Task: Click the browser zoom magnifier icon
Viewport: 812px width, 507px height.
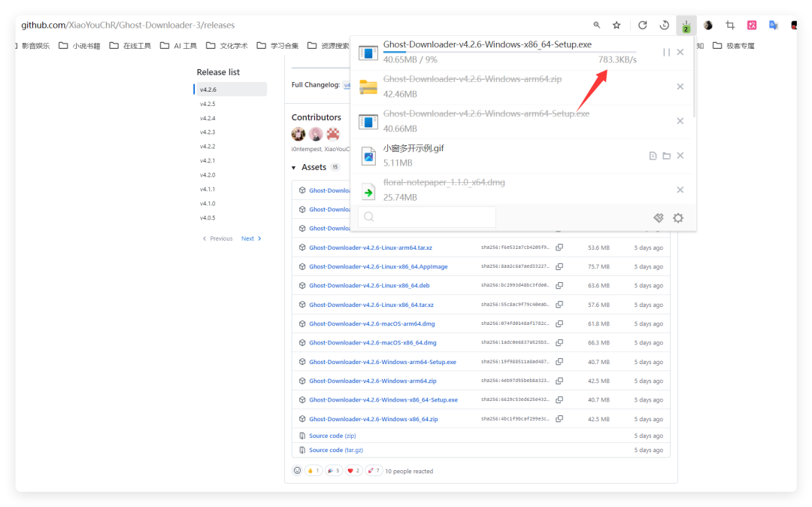Action: point(596,25)
